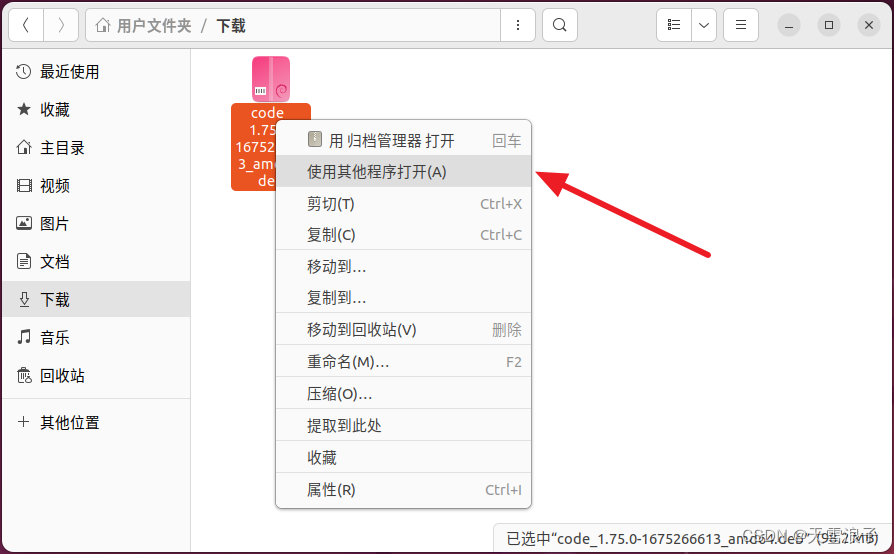Expand Other Locations (其他位置)
This screenshot has height=554, width=894.
point(69,423)
